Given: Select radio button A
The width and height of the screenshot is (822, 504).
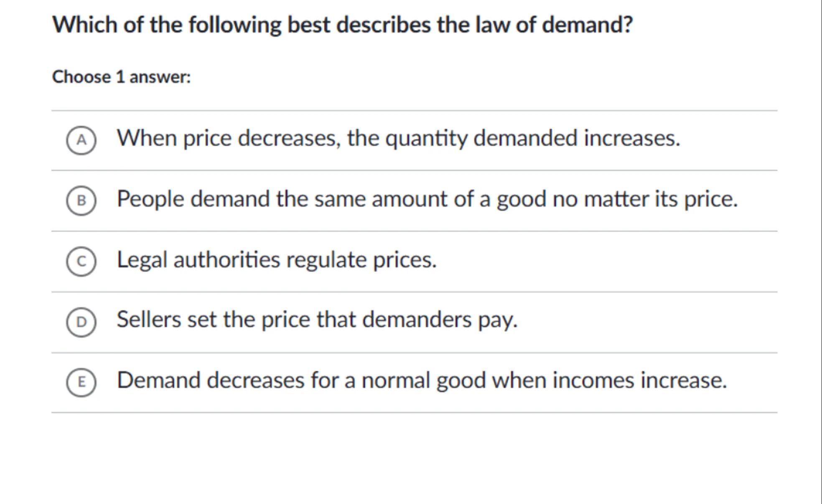Looking at the screenshot, I should coord(81,140).
